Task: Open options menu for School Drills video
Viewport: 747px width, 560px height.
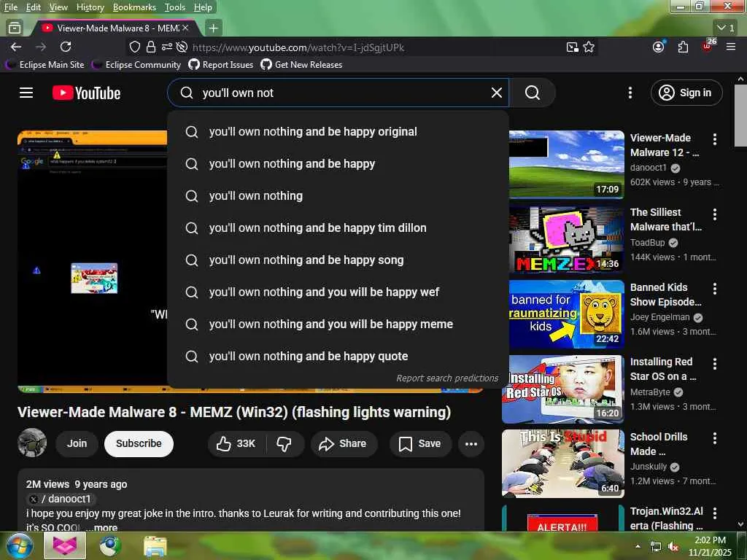Action: tap(715, 438)
